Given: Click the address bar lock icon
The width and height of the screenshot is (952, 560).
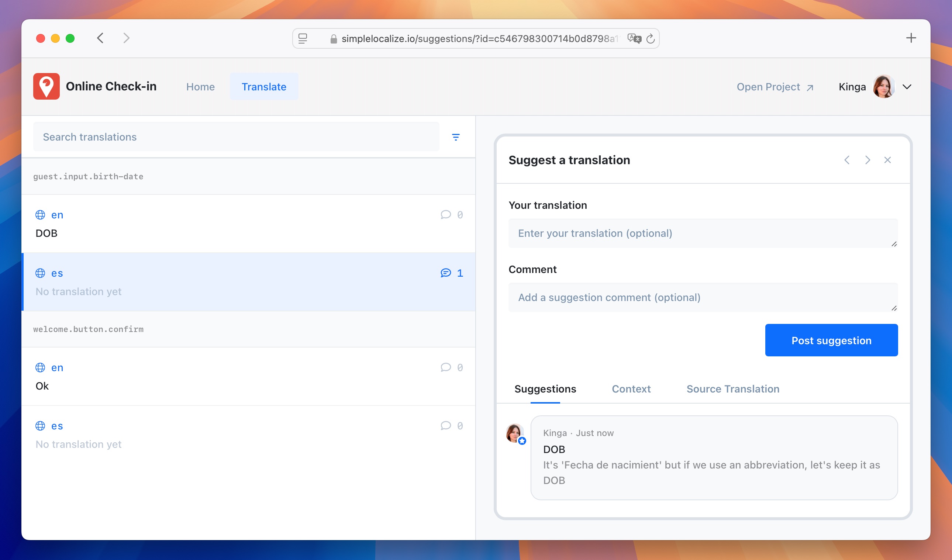Looking at the screenshot, I should [x=334, y=39].
